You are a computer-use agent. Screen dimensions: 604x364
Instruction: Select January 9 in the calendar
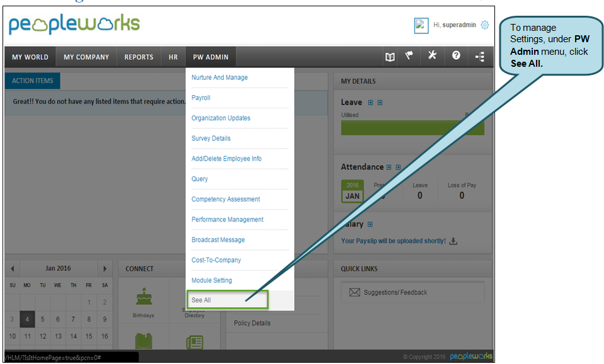point(105,319)
